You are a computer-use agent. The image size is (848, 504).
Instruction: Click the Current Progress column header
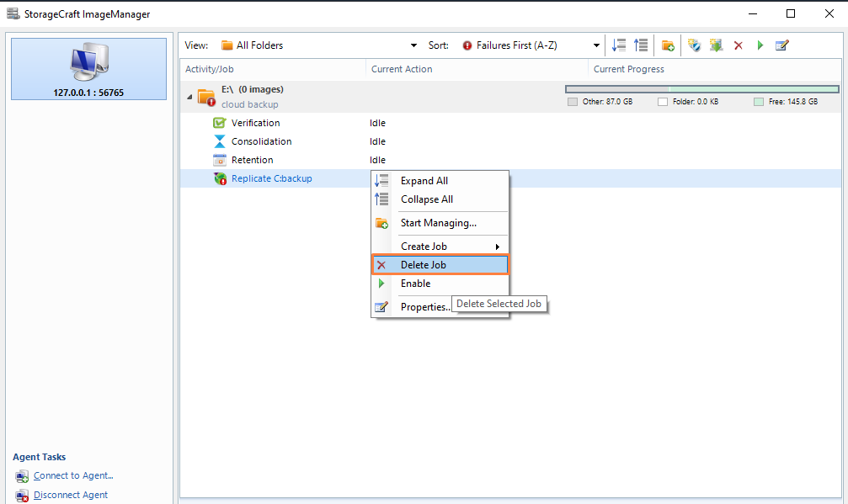(715, 69)
